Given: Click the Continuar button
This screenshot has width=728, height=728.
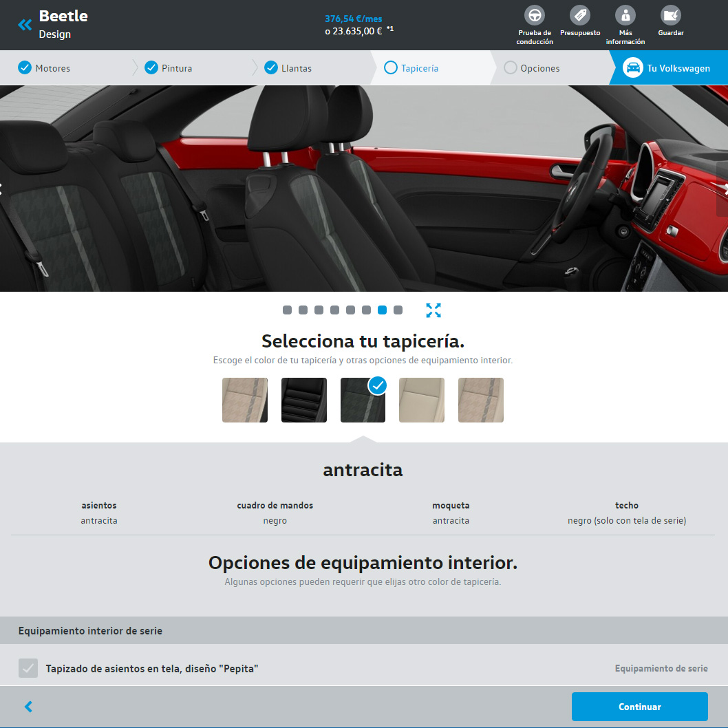Looking at the screenshot, I should coord(639,706).
